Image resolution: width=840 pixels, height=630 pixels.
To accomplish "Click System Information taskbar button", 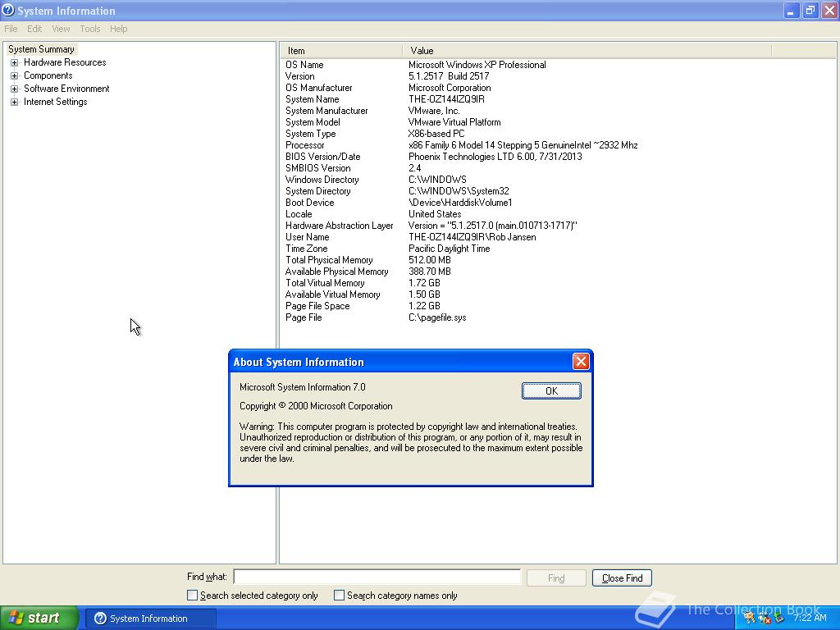I will tap(151, 619).
